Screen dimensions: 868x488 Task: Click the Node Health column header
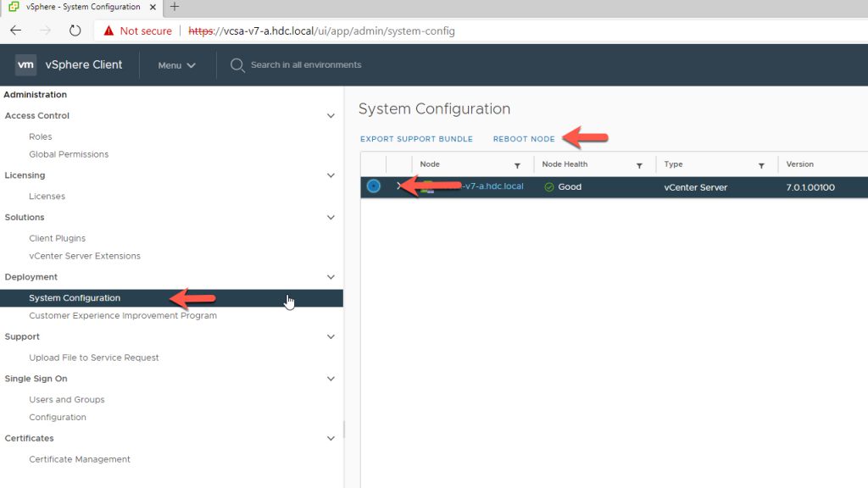tap(565, 164)
